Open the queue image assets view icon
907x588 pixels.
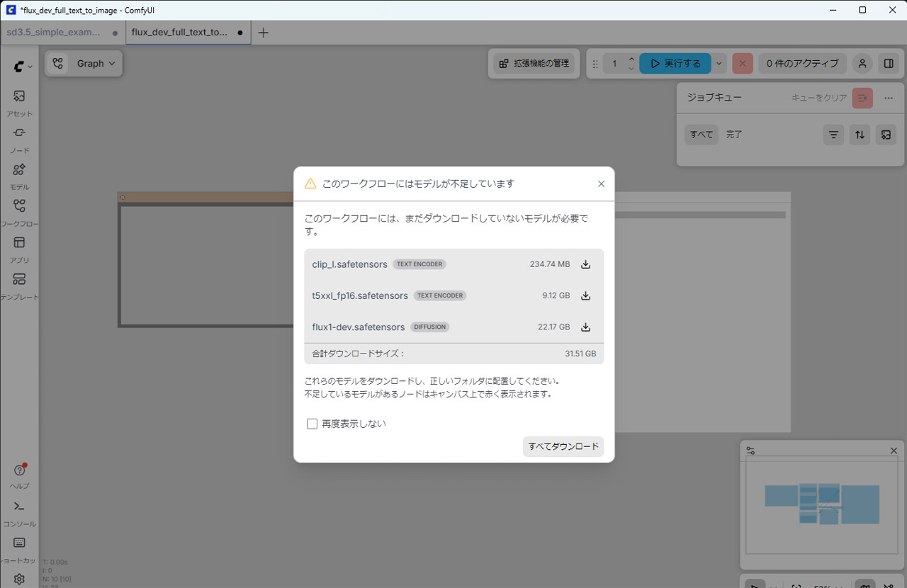point(886,135)
